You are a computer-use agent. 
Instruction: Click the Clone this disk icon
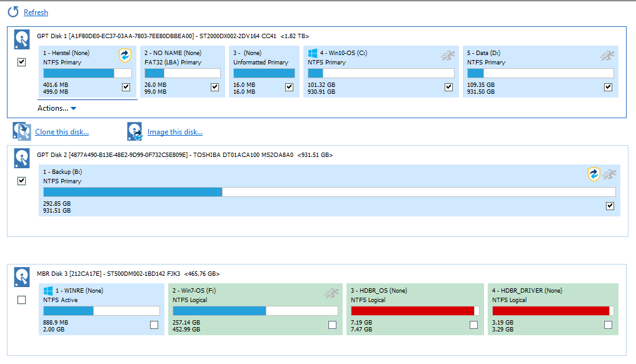[22, 131]
